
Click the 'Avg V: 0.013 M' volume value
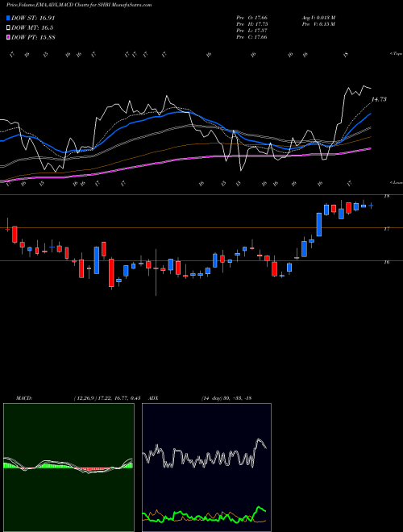coord(318,18)
